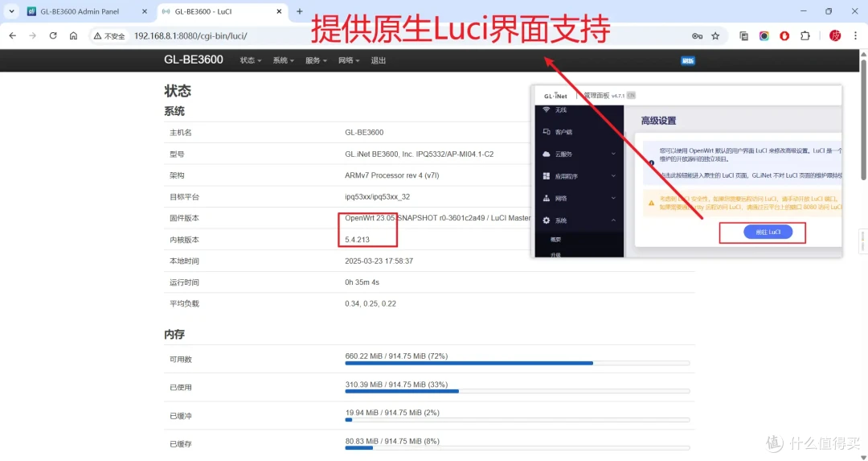868x461 pixels.
Task: Open the rainbow ring extension icon
Action: [x=764, y=36]
